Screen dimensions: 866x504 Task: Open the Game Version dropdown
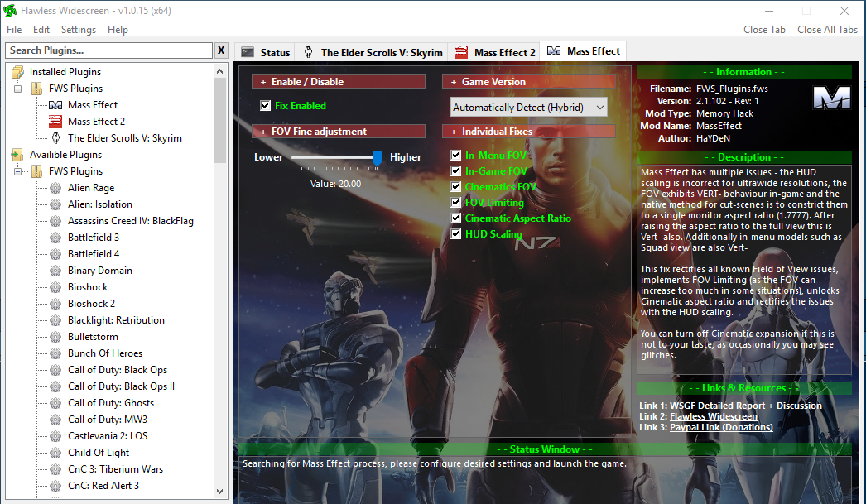tap(528, 108)
